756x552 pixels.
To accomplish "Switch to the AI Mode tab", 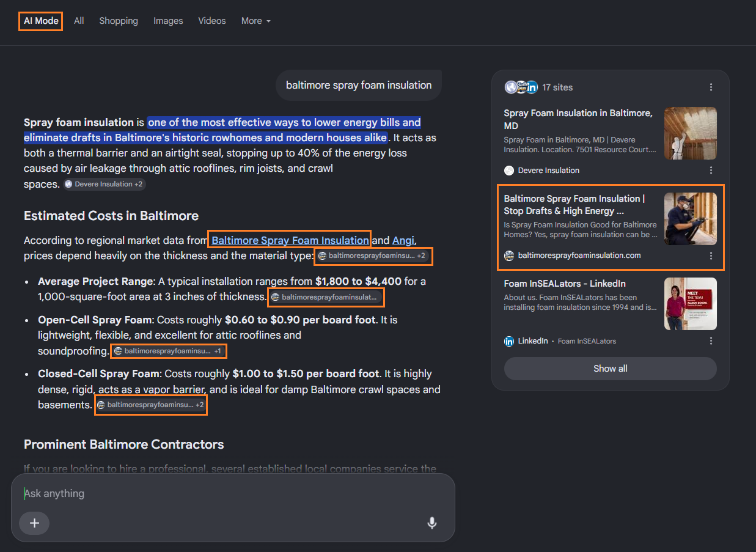I will click(41, 21).
